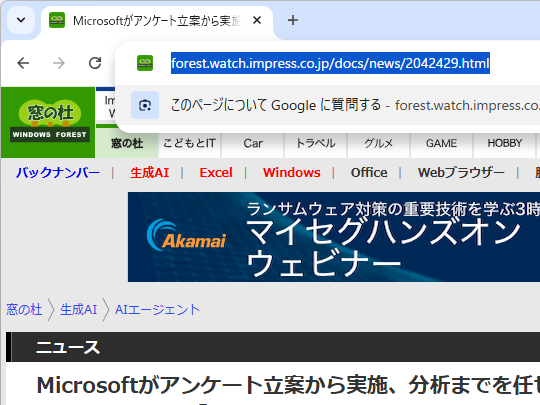Open the 生成AI category link
The height and width of the screenshot is (405, 540).
pyautogui.click(x=150, y=172)
